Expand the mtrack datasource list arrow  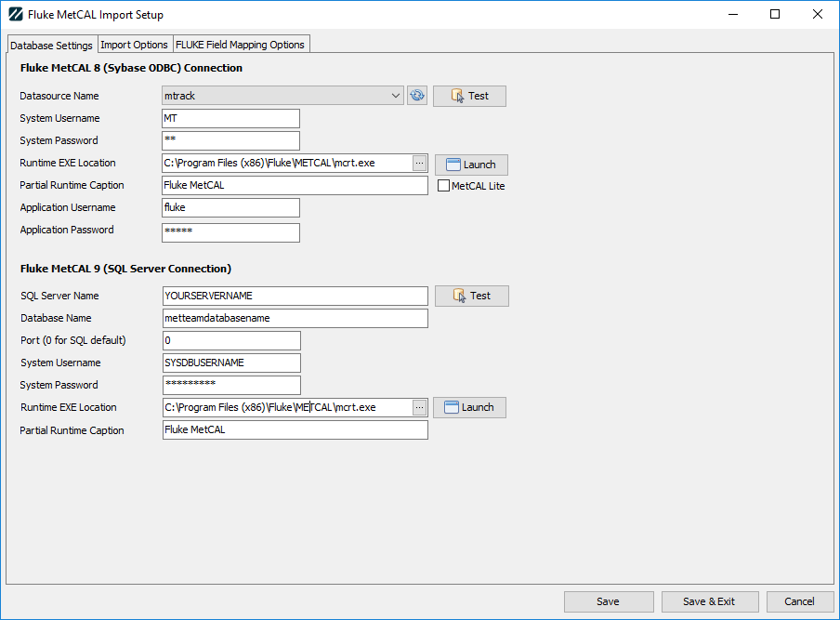coord(397,95)
